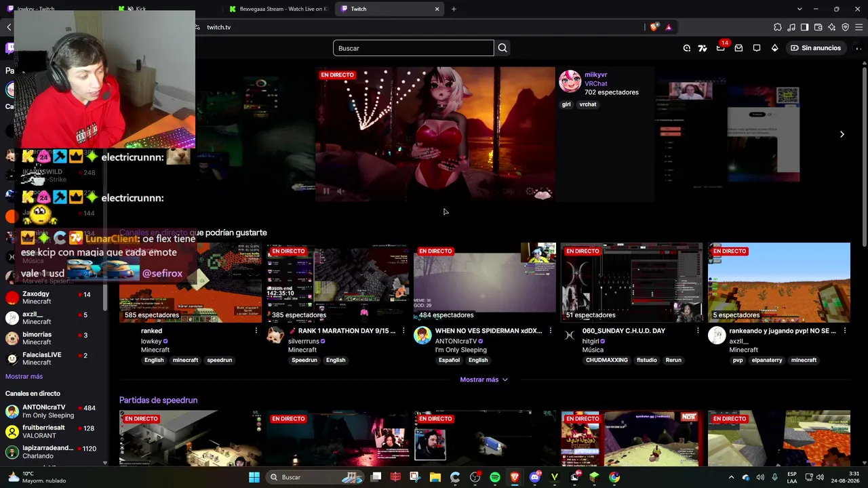
Task: Toggle the browser sidebar panel icon
Action: pyautogui.click(x=805, y=27)
